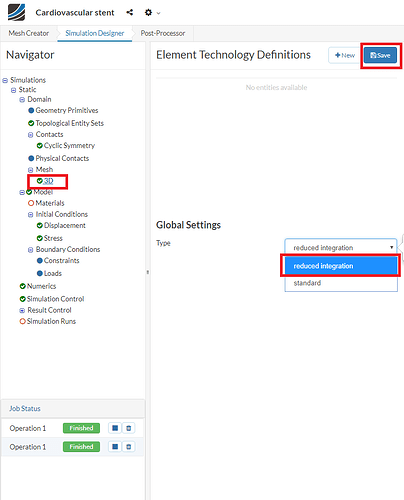The height and width of the screenshot is (500, 404).
Task: Click the orange circle icon beside Materials
Action: [x=31, y=203]
